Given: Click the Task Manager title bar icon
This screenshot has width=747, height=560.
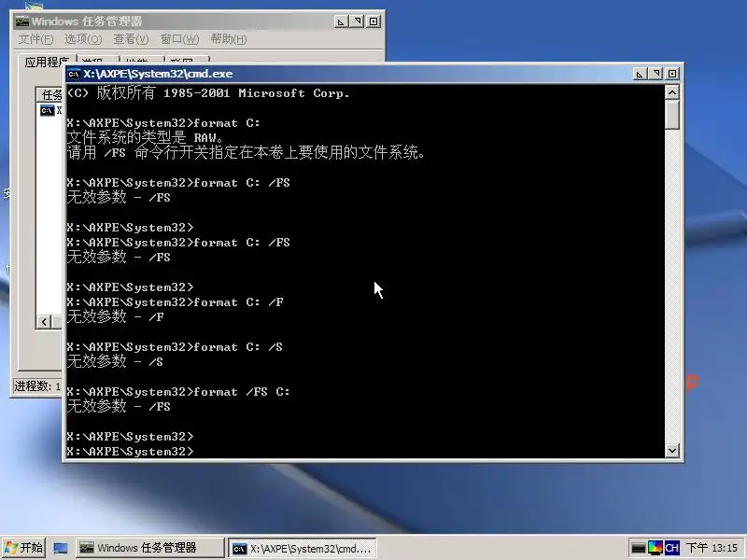Looking at the screenshot, I should coord(21,21).
